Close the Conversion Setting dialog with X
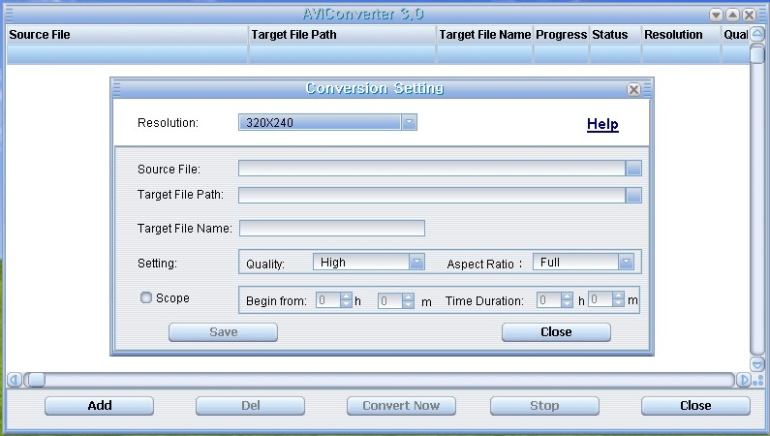The height and width of the screenshot is (436, 770). click(x=633, y=89)
